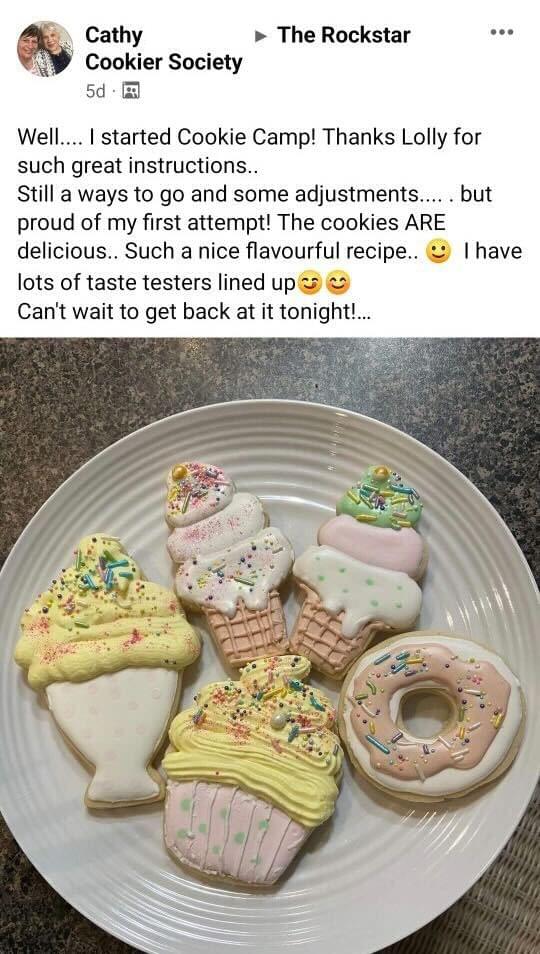Open Cathy's profile via her name
Screen dimensions: 540x954
click(114, 35)
